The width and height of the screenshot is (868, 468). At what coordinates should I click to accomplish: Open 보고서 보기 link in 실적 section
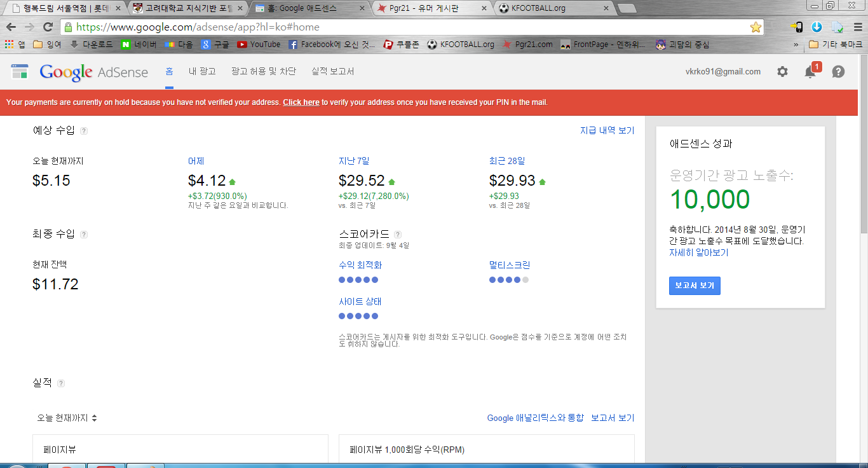613,418
